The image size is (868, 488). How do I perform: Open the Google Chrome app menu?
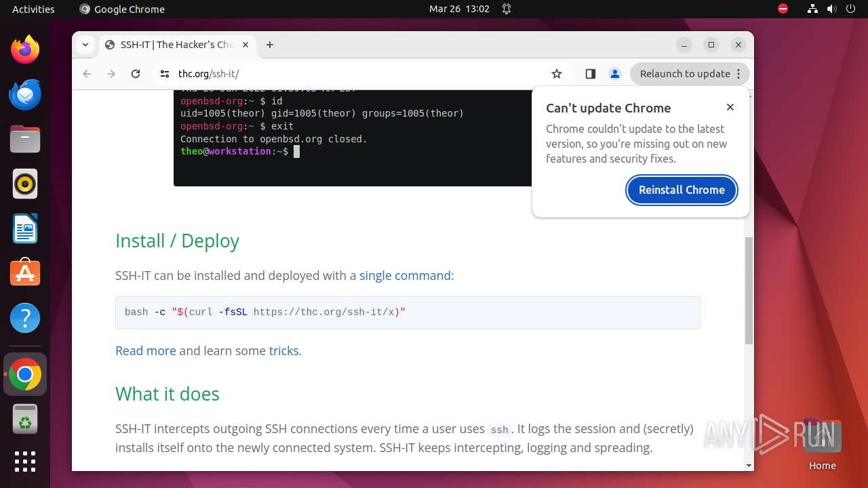tap(122, 9)
